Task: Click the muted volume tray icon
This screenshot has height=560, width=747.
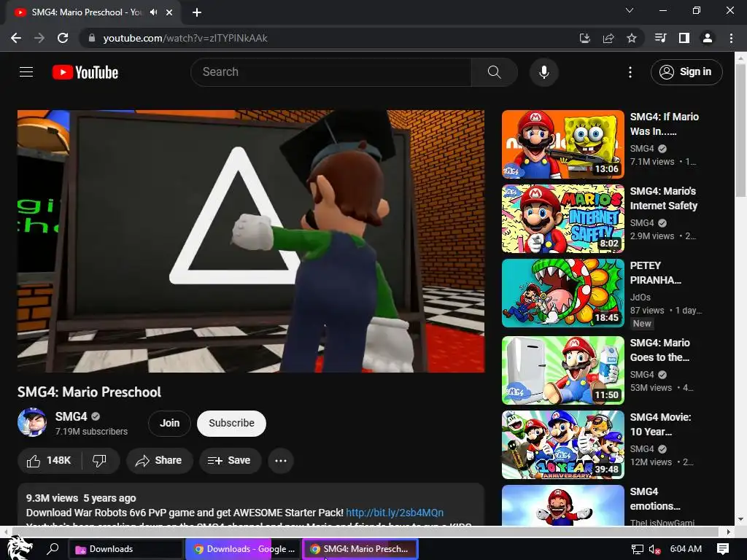Action: pos(655,549)
